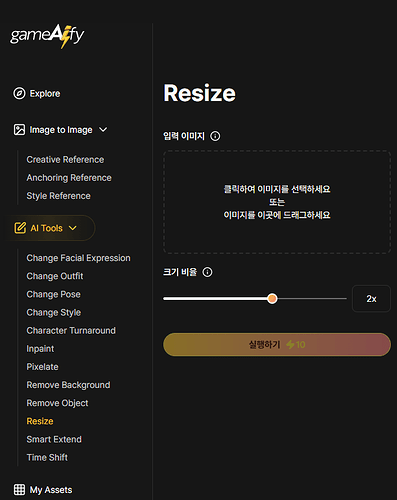The image size is (397, 500).
Task: Click the 크기 비율 label
Action: (x=180, y=272)
